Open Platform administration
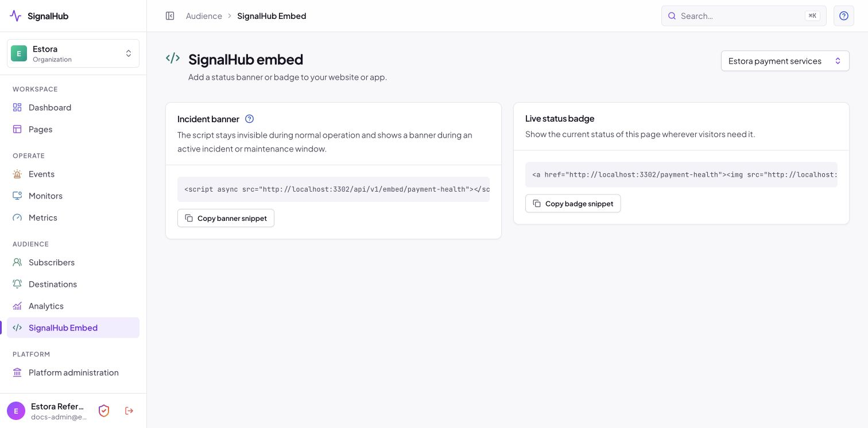The height and width of the screenshot is (428, 868). (x=73, y=372)
